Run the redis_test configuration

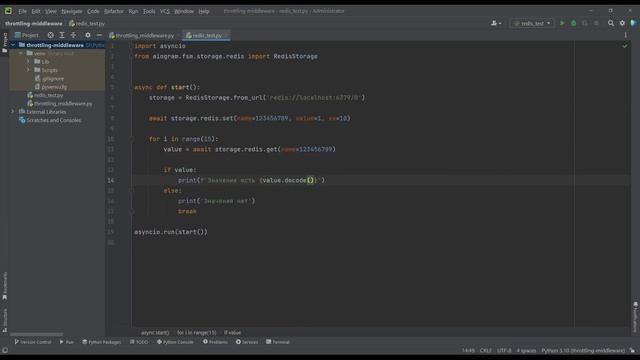pyautogui.click(x=562, y=23)
